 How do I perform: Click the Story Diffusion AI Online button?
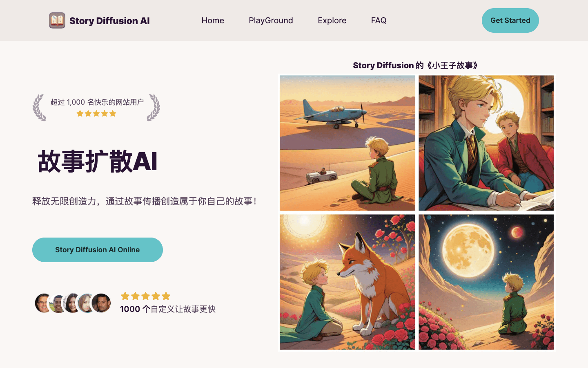tap(98, 250)
